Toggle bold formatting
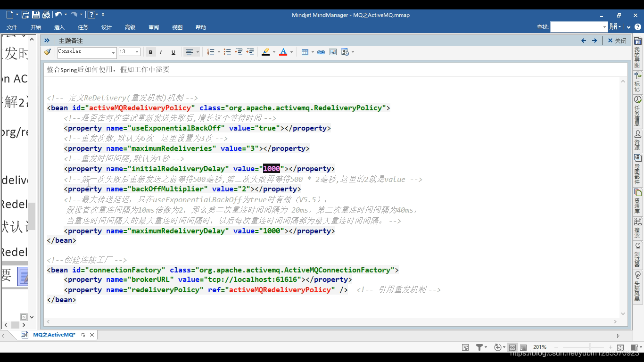644x362 pixels. pyautogui.click(x=150, y=52)
